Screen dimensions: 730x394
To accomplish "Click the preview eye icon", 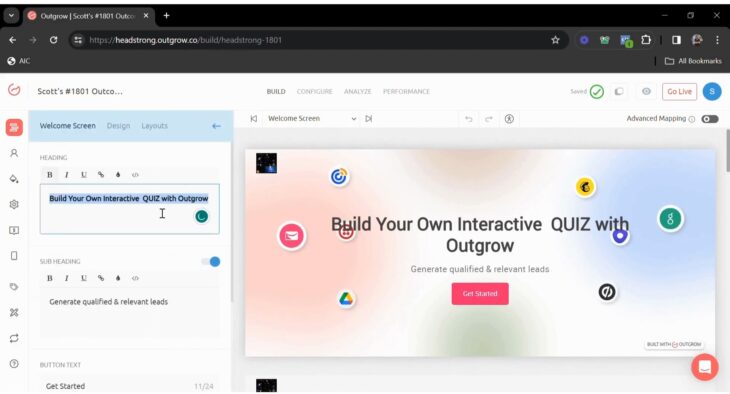I will 646,91.
